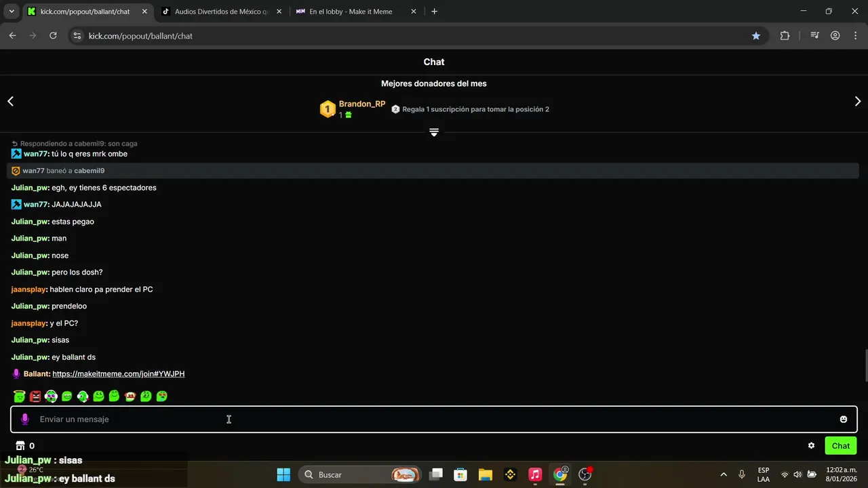Click the halo angel emote
This screenshot has width=868, height=488.
19,396
